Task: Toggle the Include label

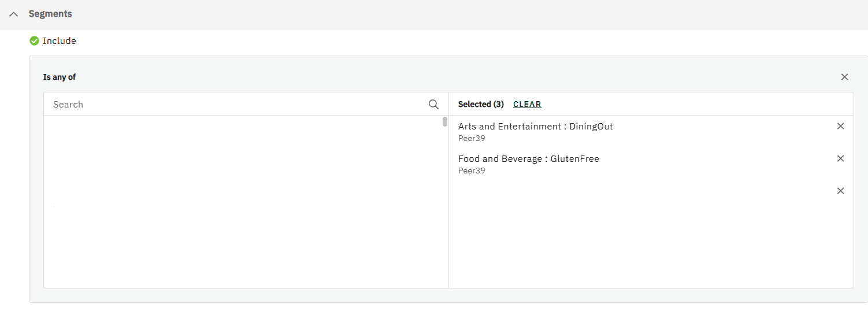Action: (x=60, y=41)
